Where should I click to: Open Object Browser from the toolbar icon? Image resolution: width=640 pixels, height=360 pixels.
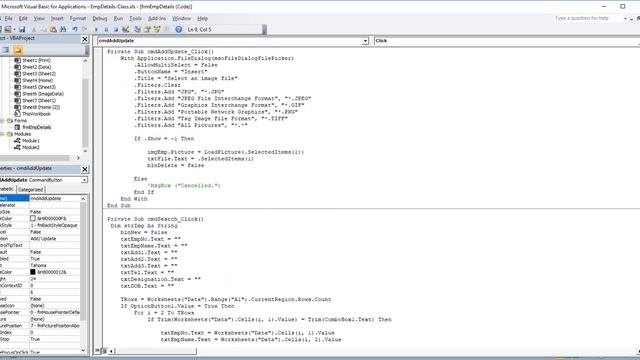[x=157, y=29]
